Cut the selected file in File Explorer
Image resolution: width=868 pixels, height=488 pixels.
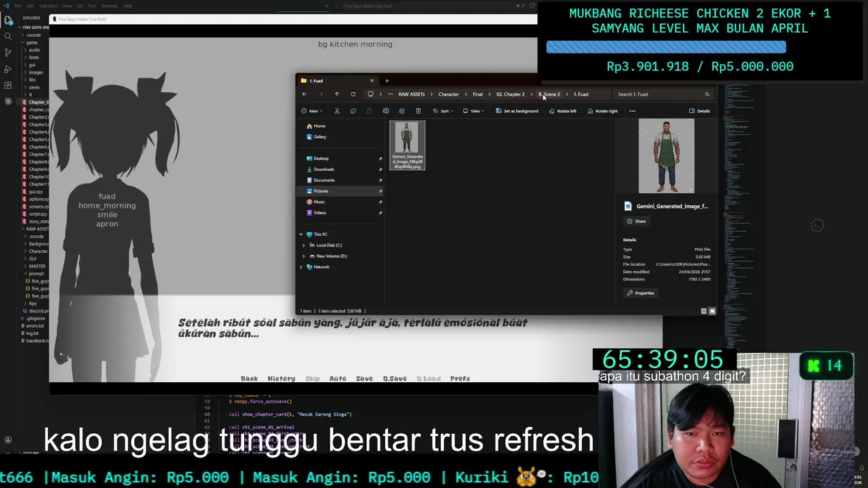tap(336, 111)
